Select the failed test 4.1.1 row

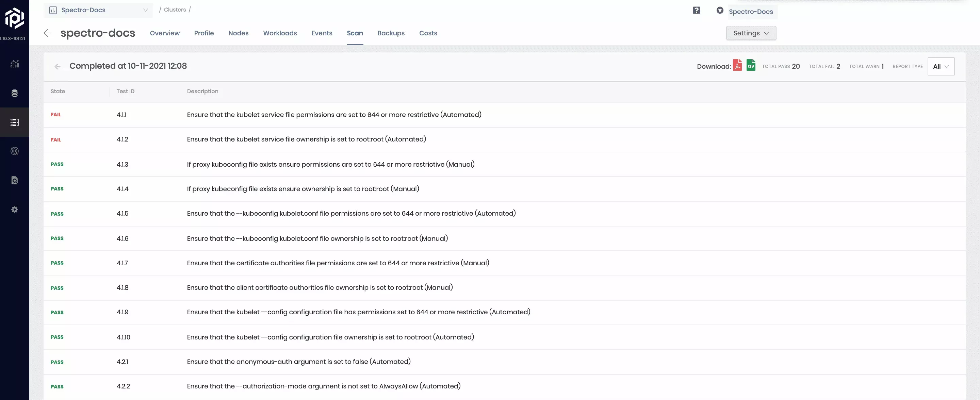334,115
